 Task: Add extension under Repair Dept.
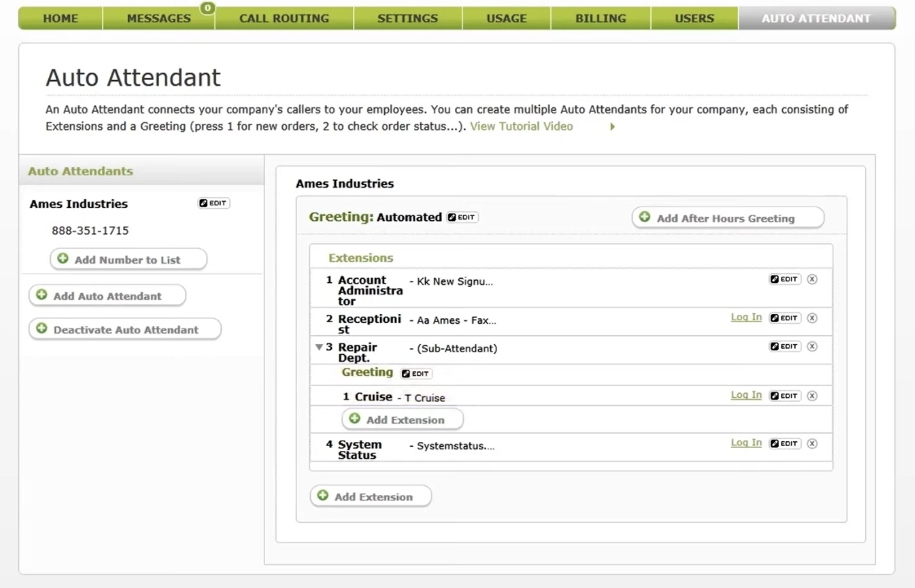(x=403, y=419)
